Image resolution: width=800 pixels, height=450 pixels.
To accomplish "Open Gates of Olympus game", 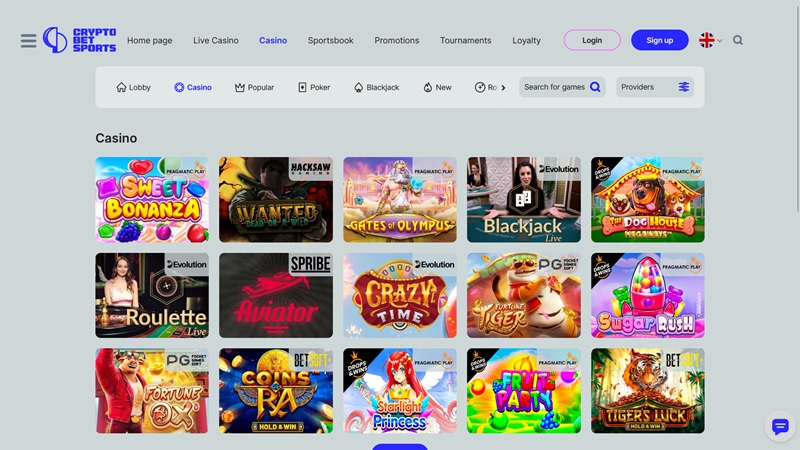I will click(x=400, y=199).
